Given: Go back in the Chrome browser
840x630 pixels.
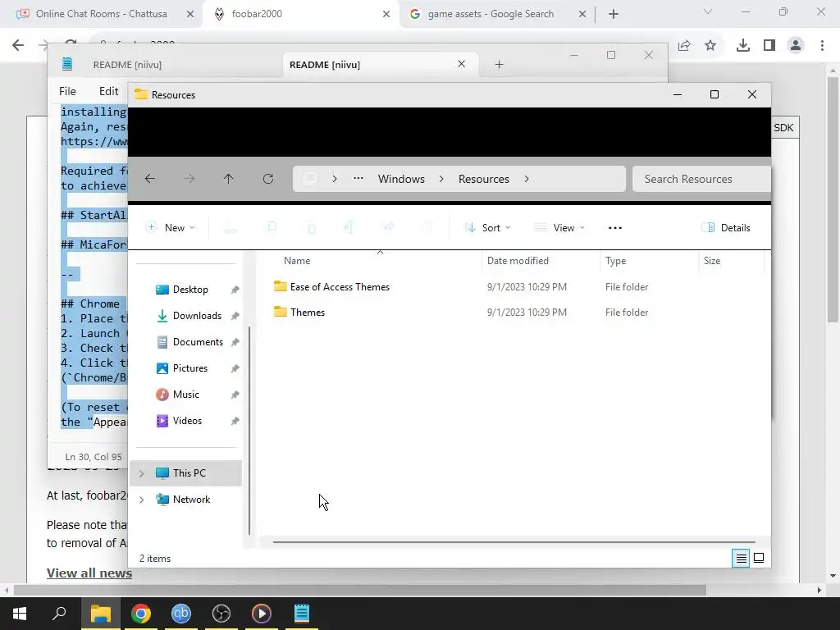Looking at the screenshot, I should [x=18, y=45].
